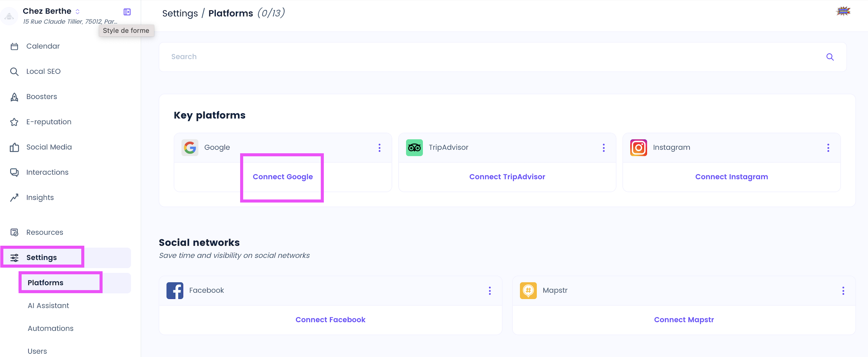Navigate to Social Media
Viewport: 868px width, 357px height.
click(x=49, y=147)
